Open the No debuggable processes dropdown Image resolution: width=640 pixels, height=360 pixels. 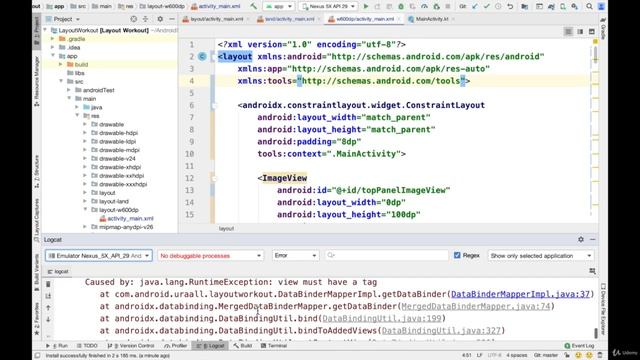click(210, 256)
